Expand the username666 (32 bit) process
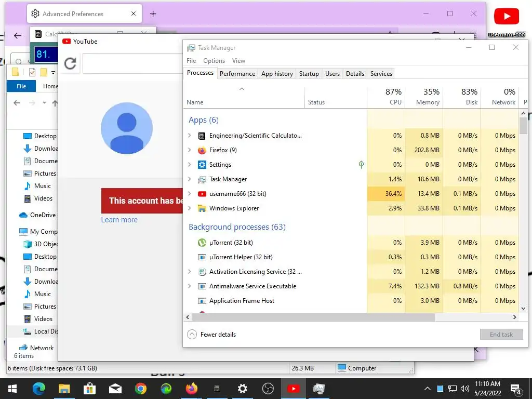This screenshot has width=532, height=399. pyautogui.click(x=190, y=194)
